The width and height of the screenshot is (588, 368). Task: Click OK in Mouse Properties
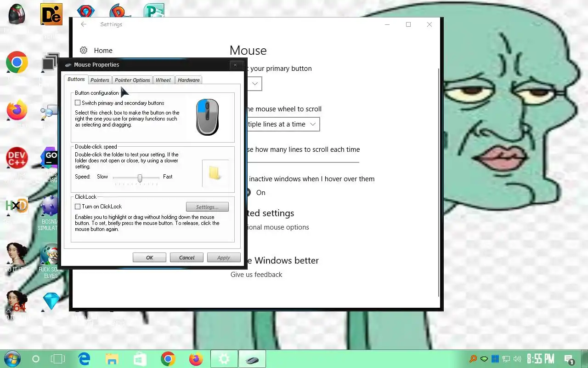click(x=149, y=258)
